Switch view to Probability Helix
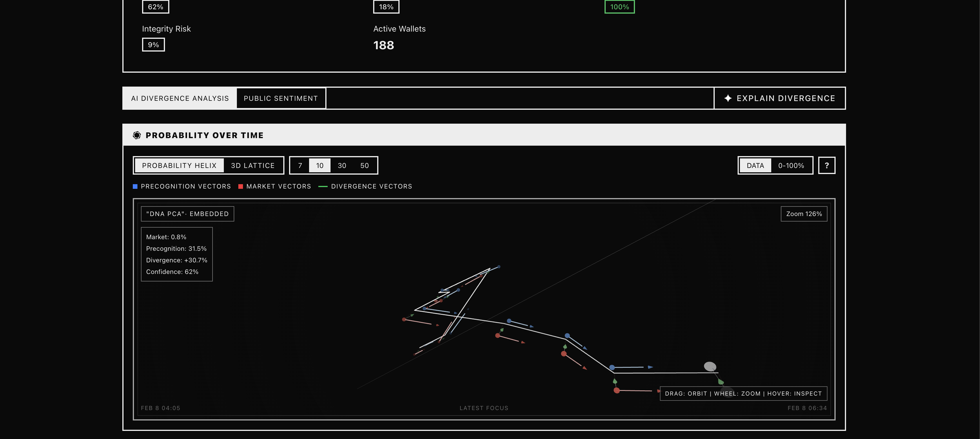 [179, 165]
